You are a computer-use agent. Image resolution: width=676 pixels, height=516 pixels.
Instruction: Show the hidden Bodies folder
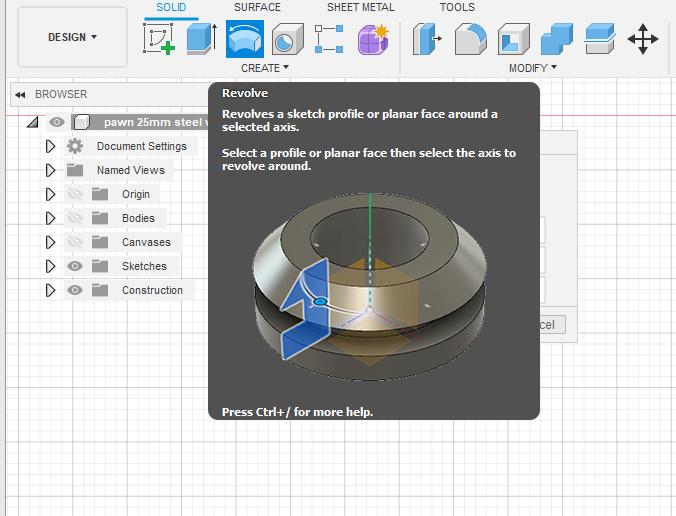[x=75, y=218]
